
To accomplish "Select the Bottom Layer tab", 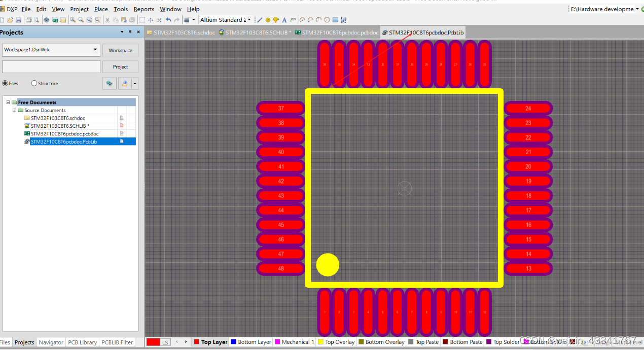I will click(251, 342).
